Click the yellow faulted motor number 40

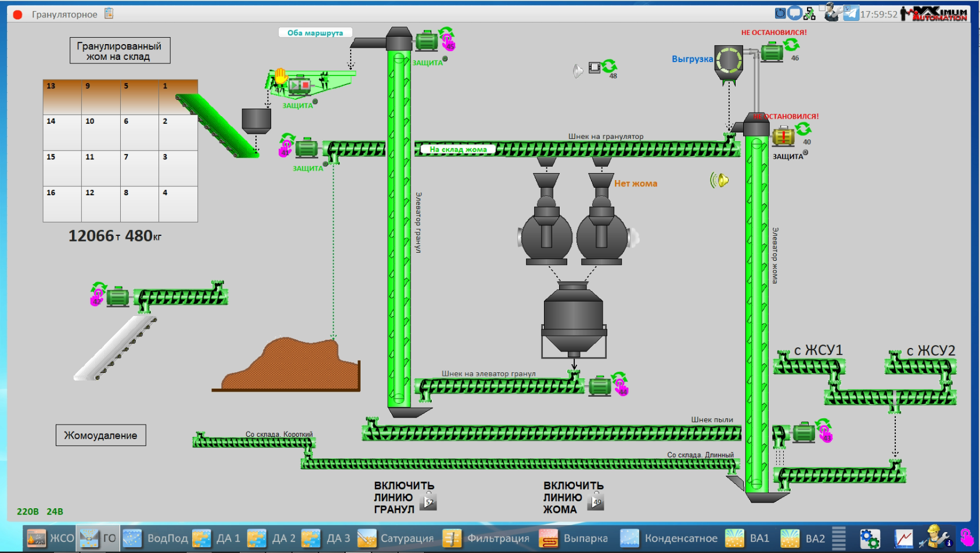tap(783, 137)
